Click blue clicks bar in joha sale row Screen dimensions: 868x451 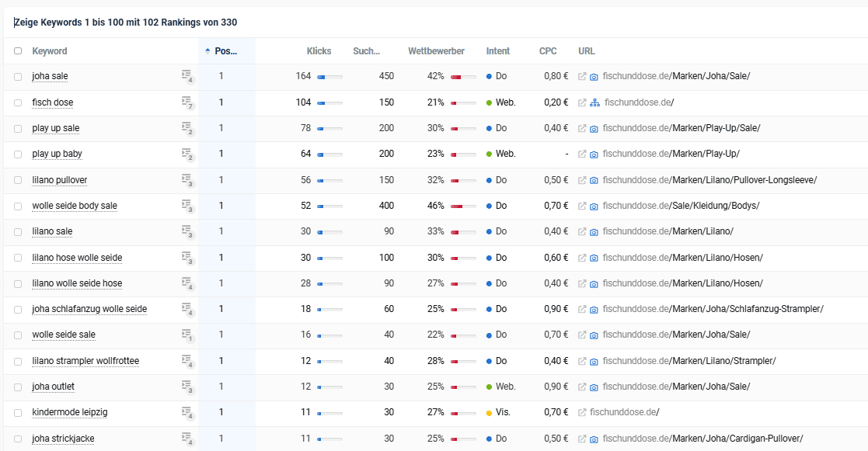point(329,77)
